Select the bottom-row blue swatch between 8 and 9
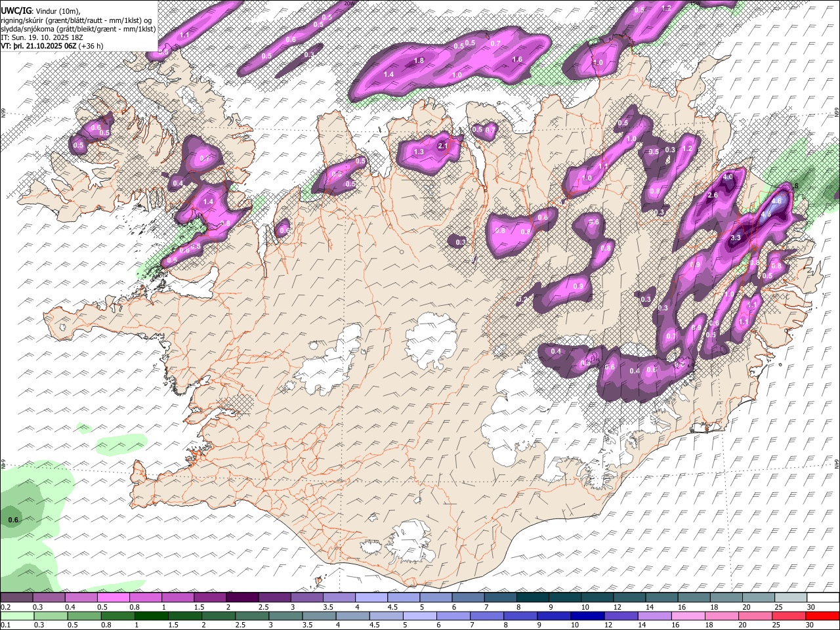Image resolution: width=840 pixels, height=630 pixels. 520,616
